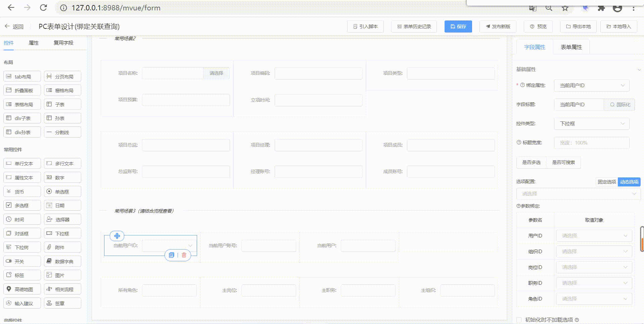
Task: Click the blue 保存 button
Action: [x=458, y=26]
